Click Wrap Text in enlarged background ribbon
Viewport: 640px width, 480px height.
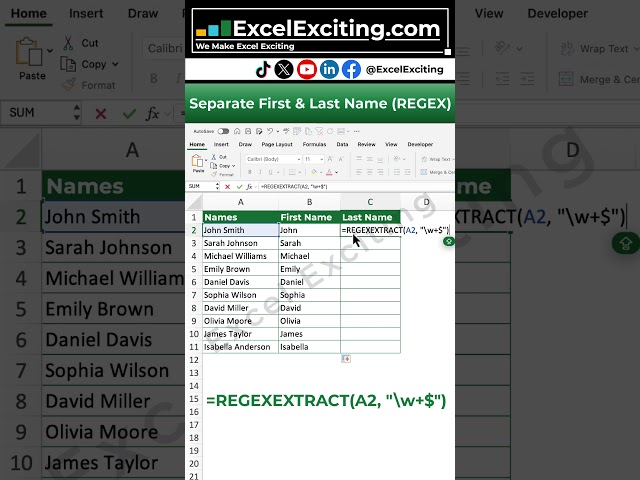pos(599,49)
